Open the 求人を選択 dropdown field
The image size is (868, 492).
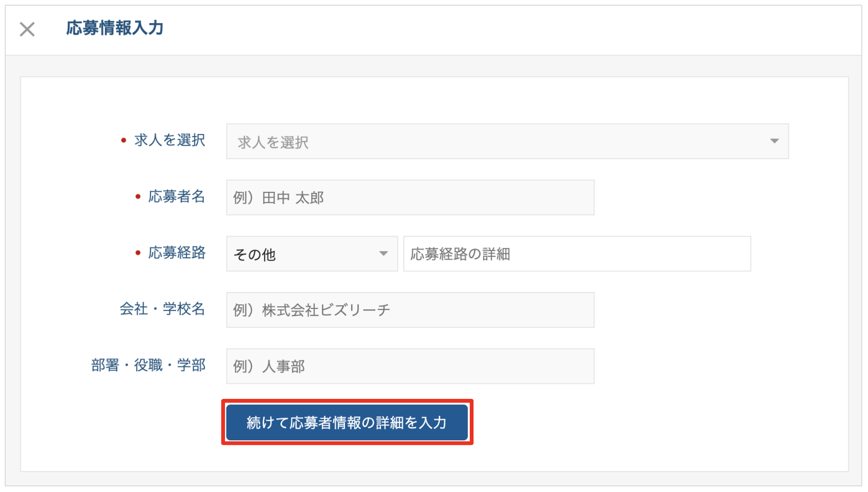[x=507, y=141]
